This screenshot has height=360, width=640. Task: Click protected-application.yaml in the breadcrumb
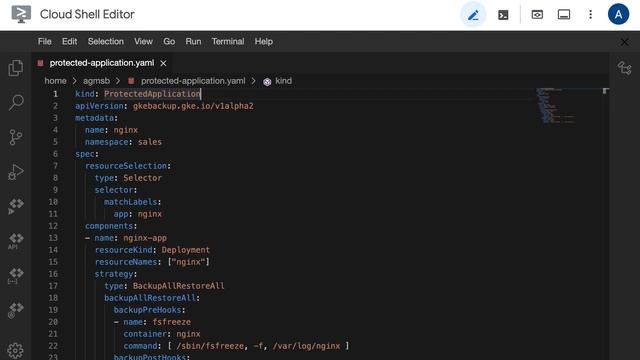[x=193, y=81]
